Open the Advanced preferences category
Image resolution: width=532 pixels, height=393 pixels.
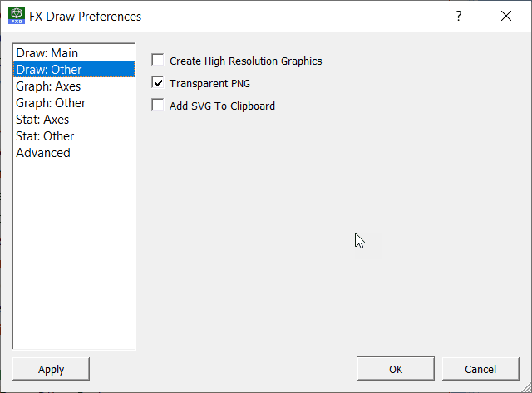tap(74, 153)
